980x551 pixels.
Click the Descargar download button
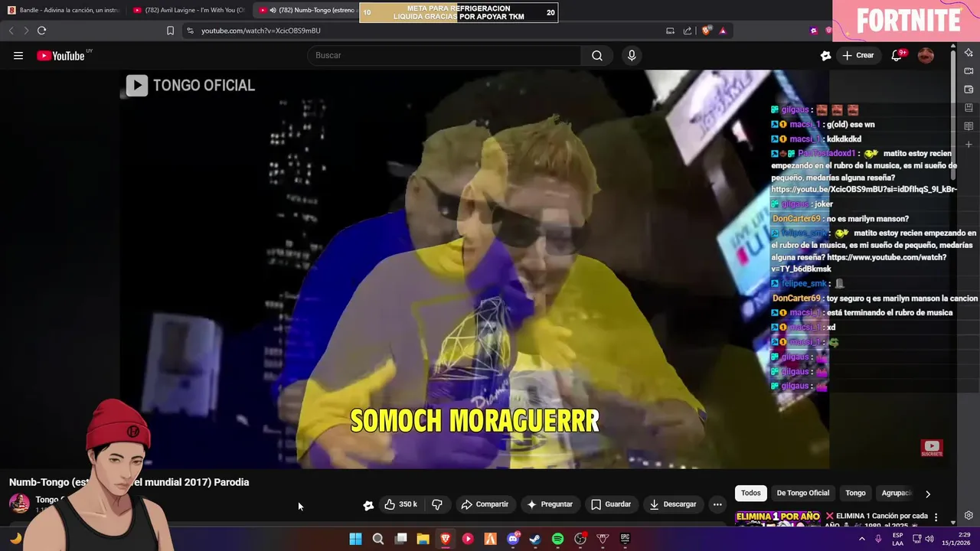[x=673, y=504]
